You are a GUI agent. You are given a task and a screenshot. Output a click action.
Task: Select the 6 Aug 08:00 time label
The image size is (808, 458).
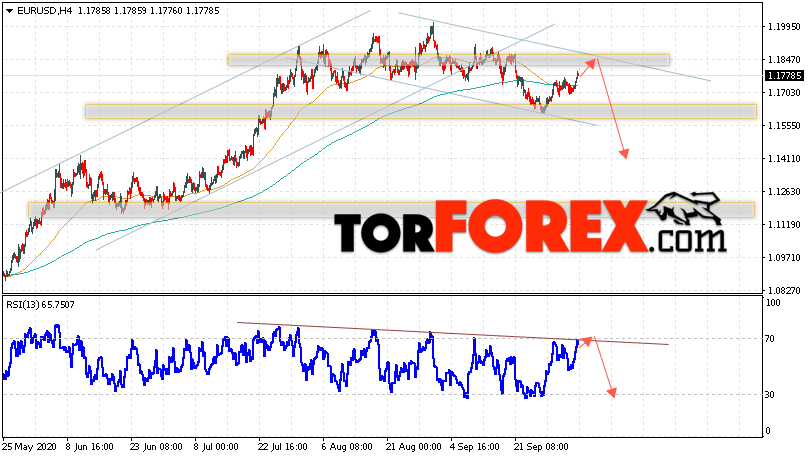click(x=347, y=447)
